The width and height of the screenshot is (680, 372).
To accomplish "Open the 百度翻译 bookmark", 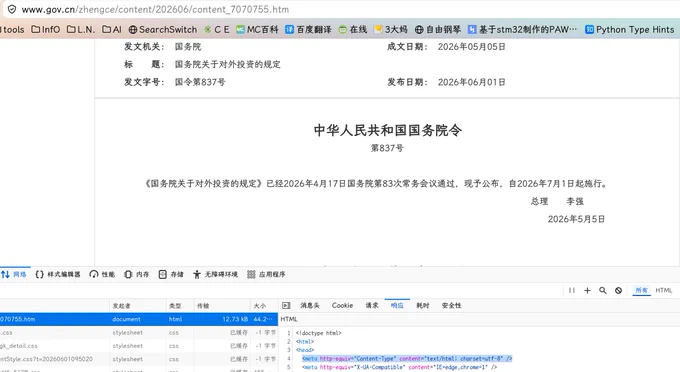I will point(308,29).
